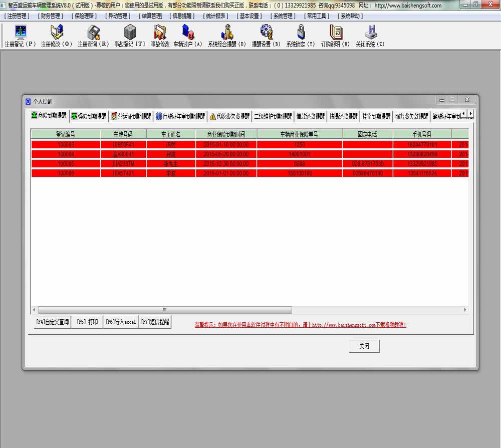Switch to 营运证到期提醒 tab

(131, 116)
